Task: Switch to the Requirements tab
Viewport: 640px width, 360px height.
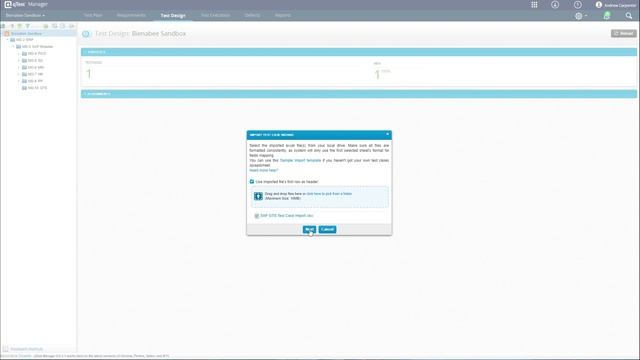Action: 131,16
